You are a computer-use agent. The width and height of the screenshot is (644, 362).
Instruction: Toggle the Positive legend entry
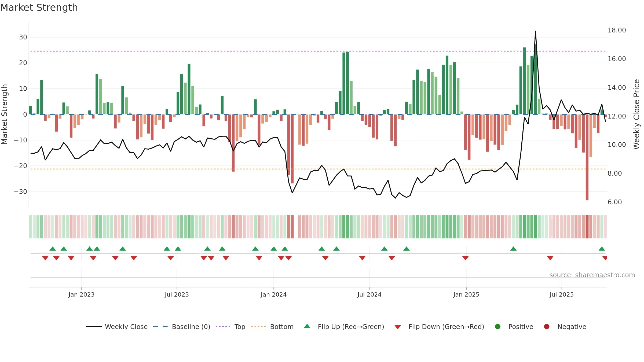514,327
